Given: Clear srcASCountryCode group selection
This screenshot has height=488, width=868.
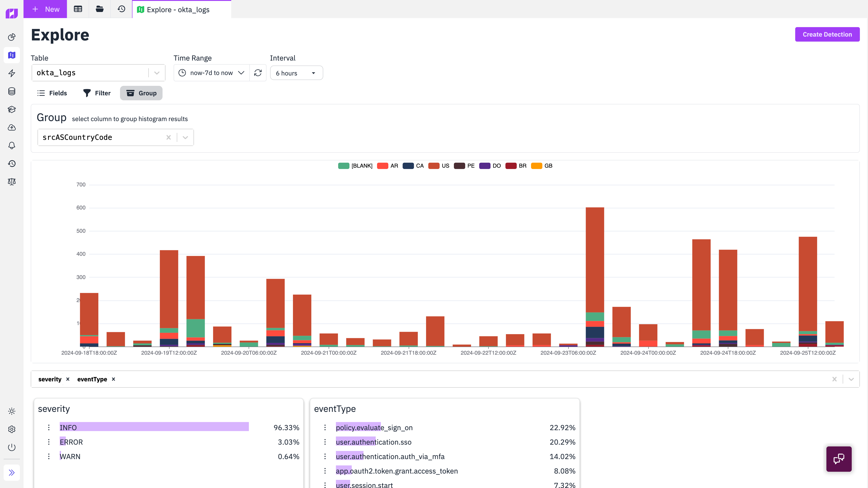Looking at the screenshot, I should click(168, 137).
